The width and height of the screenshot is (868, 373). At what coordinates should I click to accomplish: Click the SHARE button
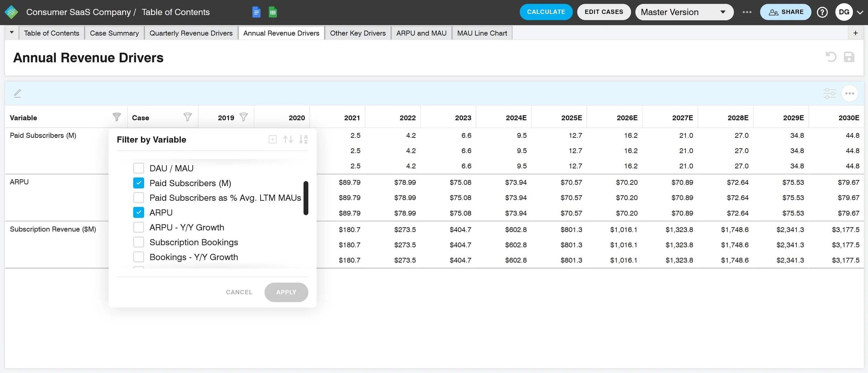tap(786, 12)
